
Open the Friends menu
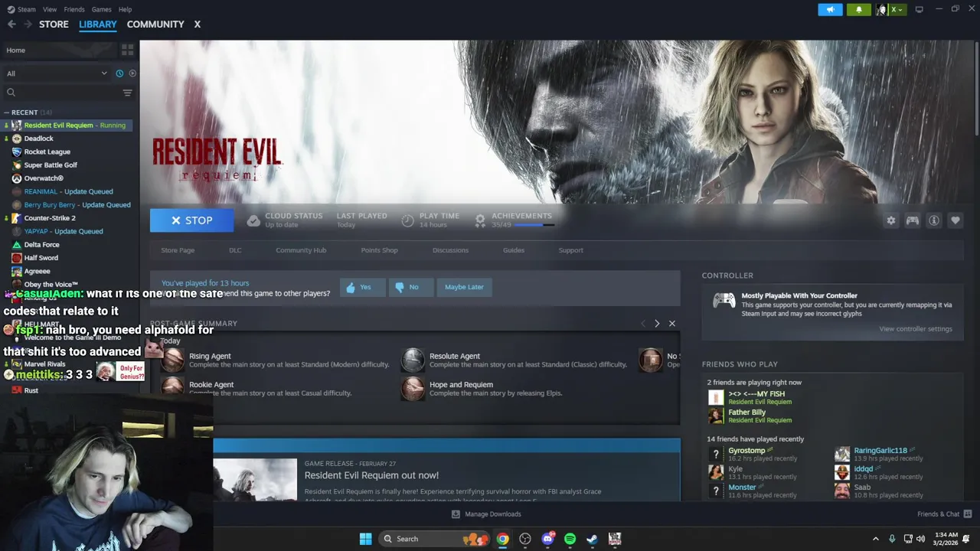pyautogui.click(x=74, y=9)
